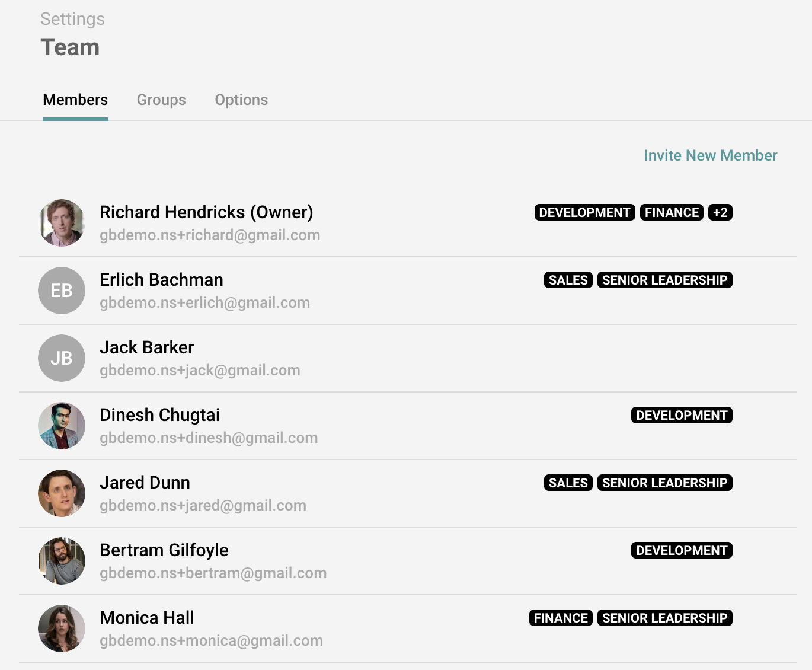Click Monica Hall's avatar picture
The width and height of the screenshot is (812, 670).
coord(62,628)
